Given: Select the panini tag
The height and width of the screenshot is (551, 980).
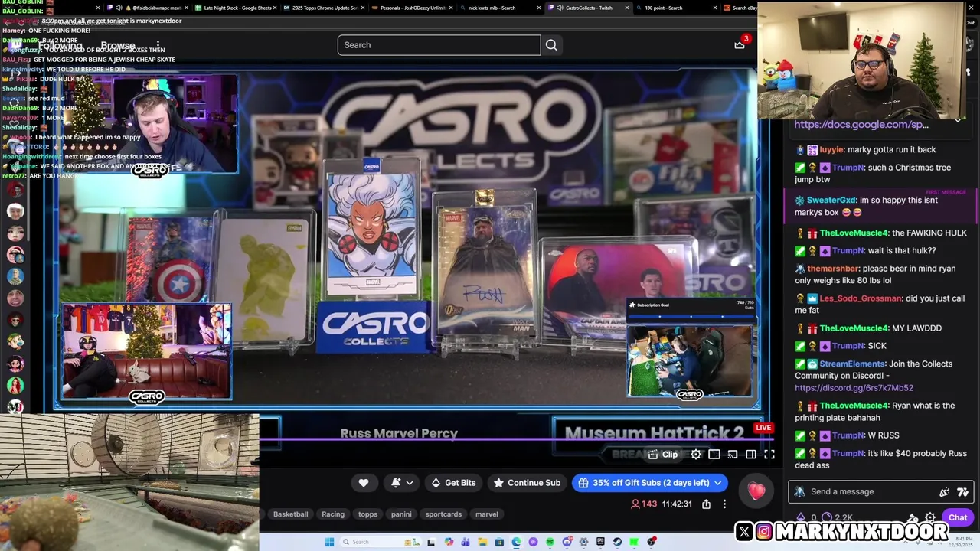Looking at the screenshot, I should pos(401,514).
